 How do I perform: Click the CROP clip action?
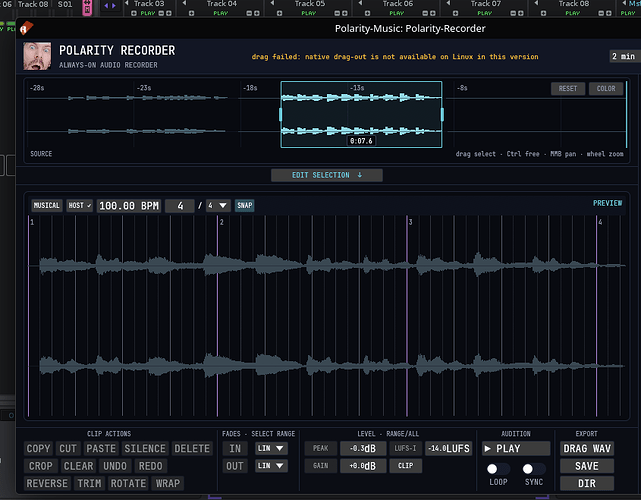[40, 466]
